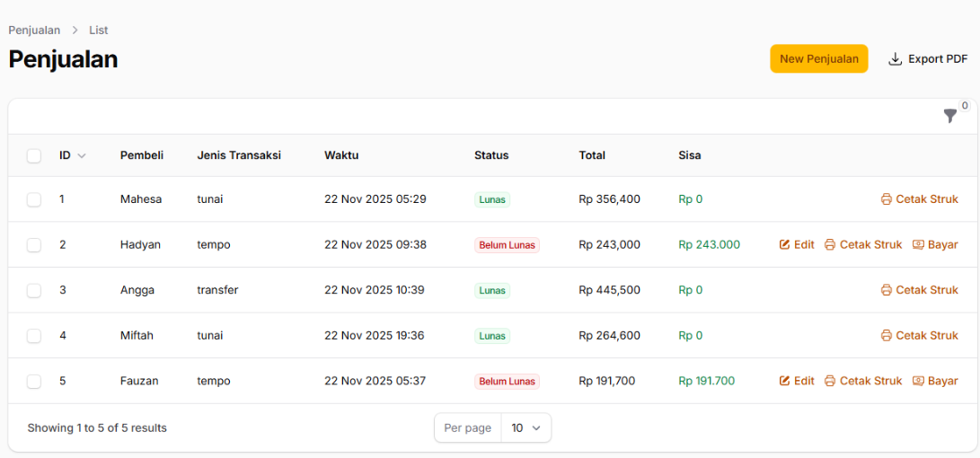Click Cetak Struk label in Fauzan's row
This screenshot has width=980, height=458.
tap(871, 381)
